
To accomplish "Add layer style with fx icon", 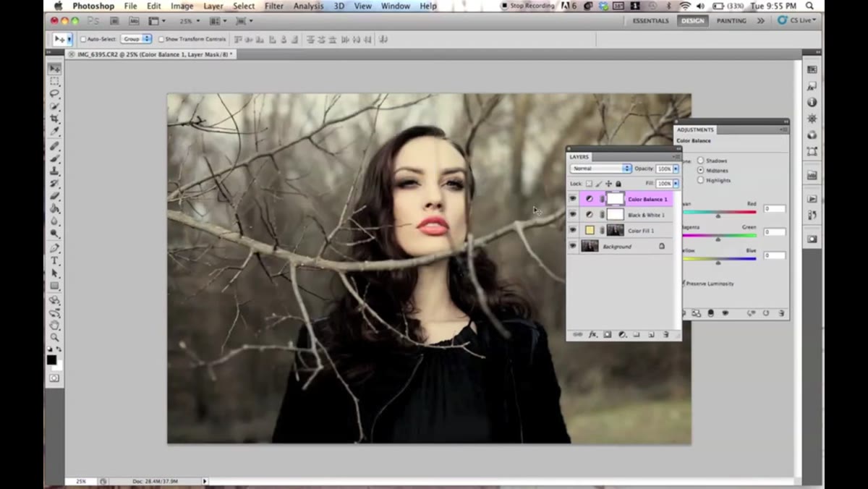I will (592, 335).
